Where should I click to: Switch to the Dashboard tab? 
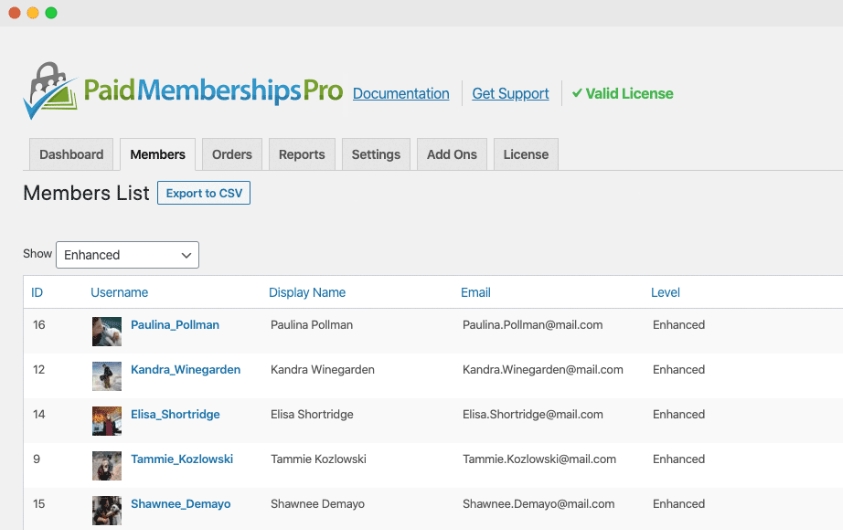coord(71,154)
